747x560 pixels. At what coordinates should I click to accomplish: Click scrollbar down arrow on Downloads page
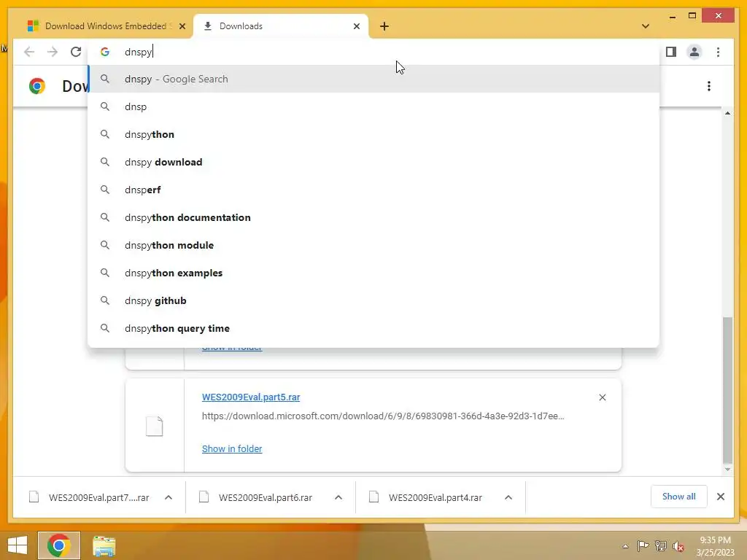[x=727, y=470]
